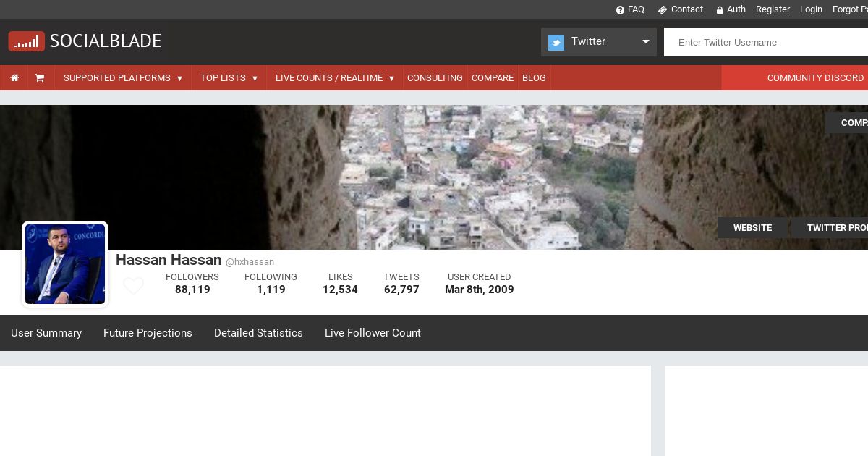Open the Detailed Statistics tab
Image resolution: width=868 pixels, height=456 pixels.
click(x=258, y=333)
